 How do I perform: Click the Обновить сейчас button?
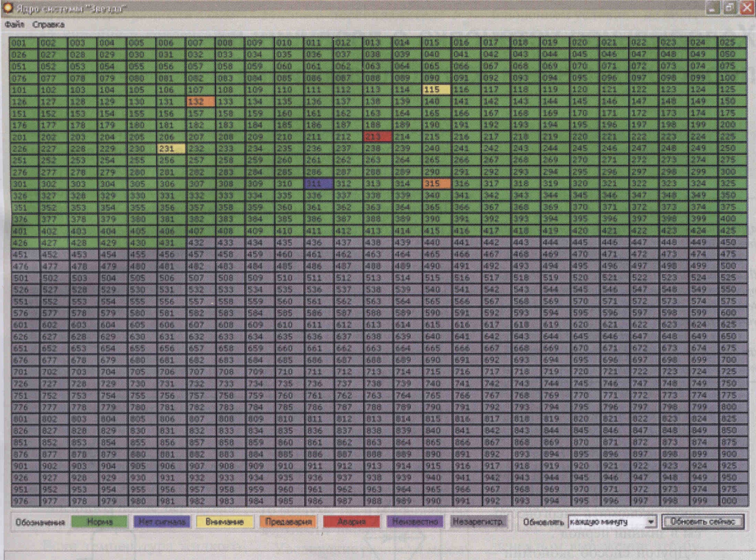pos(703,521)
